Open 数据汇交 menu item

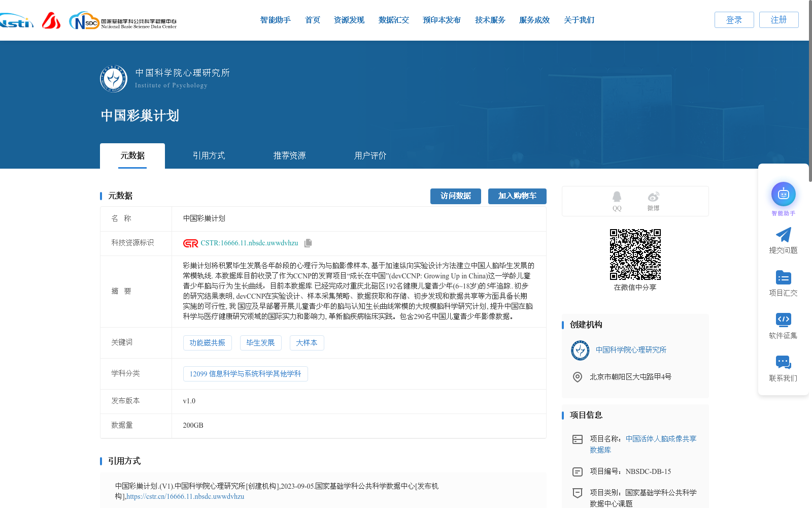click(x=394, y=20)
